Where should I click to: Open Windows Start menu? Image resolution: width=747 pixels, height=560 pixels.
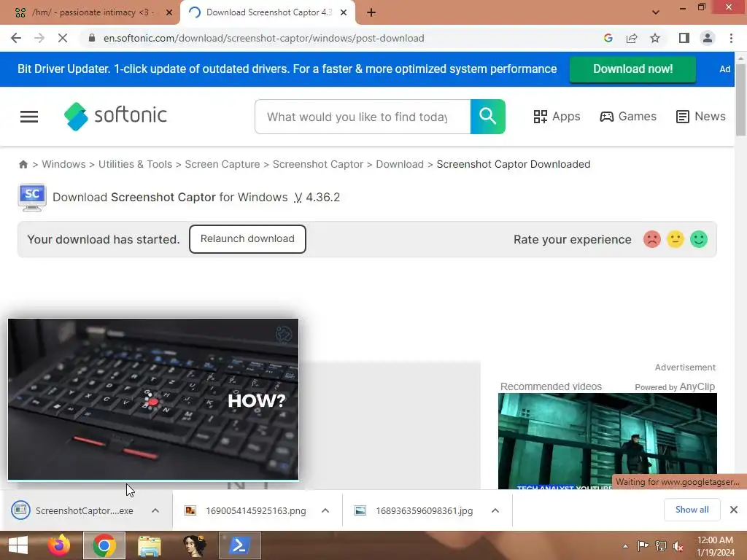point(18,545)
